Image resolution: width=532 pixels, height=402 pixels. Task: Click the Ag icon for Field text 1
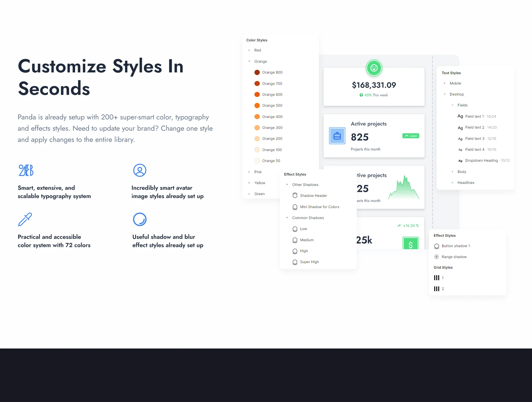coord(460,116)
